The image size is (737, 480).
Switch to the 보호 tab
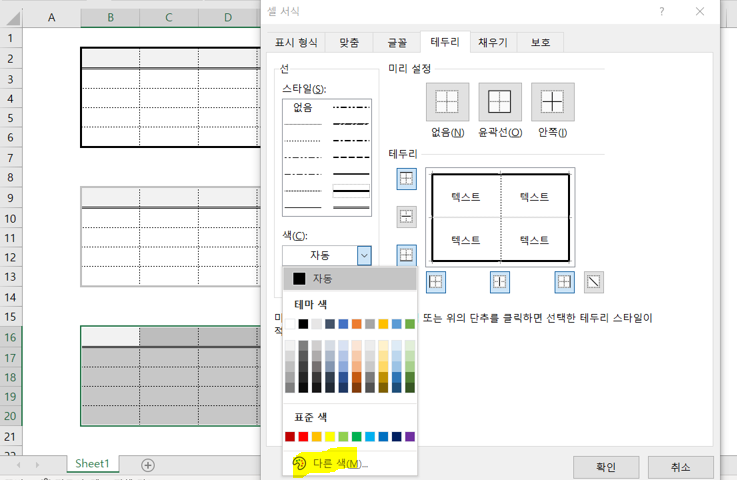tap(541, 43)
